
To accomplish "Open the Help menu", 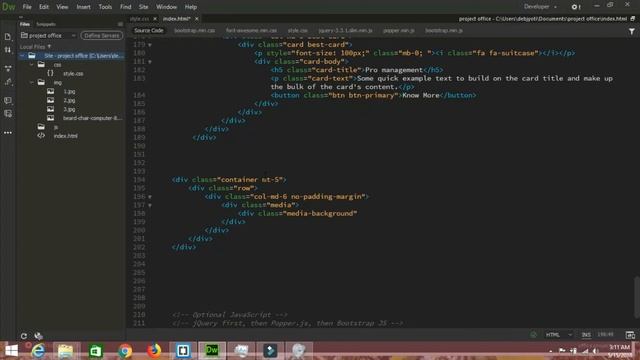I will [191, 7].
